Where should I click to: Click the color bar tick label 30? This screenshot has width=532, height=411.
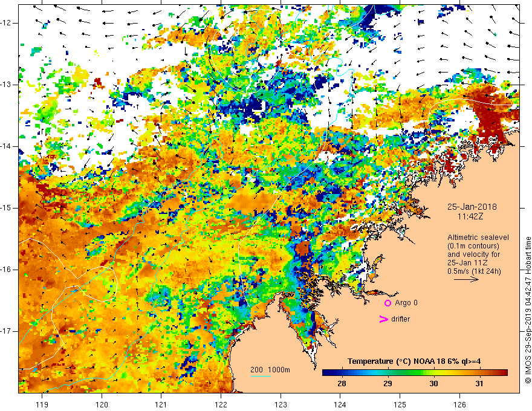[x=433, y=384]
